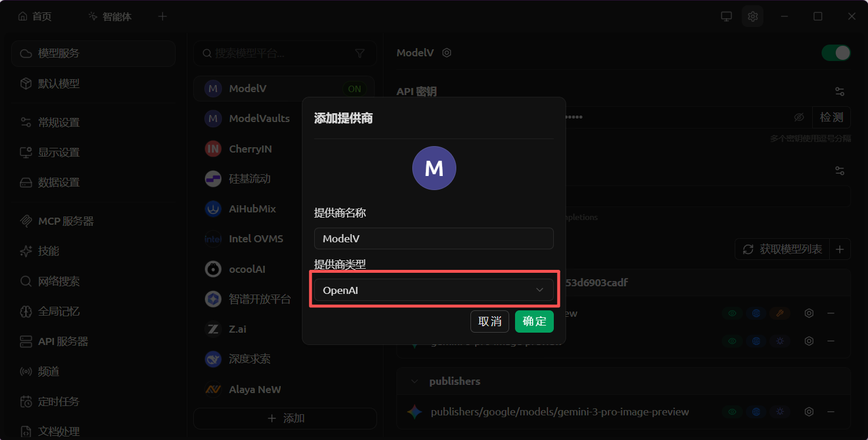Select 智谱开放平台 provider
The height and width of the screenshot is (440, 868).
[x=284, y=299]
